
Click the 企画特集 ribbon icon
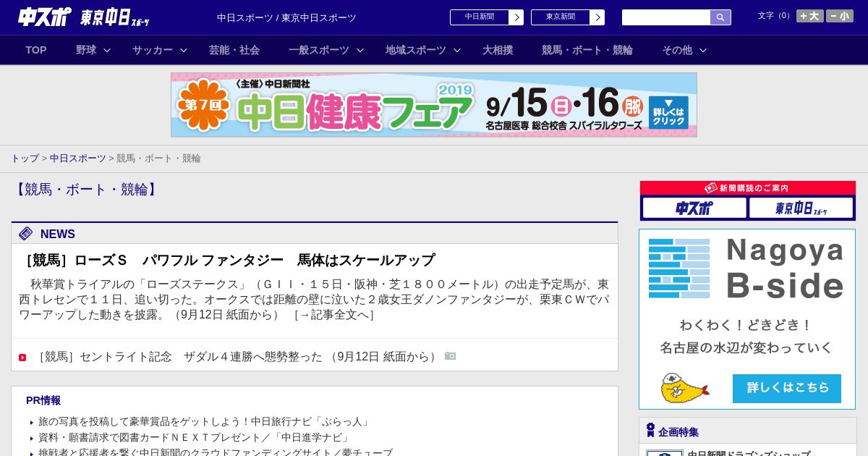pyautogui.click(x=650, y=430)
